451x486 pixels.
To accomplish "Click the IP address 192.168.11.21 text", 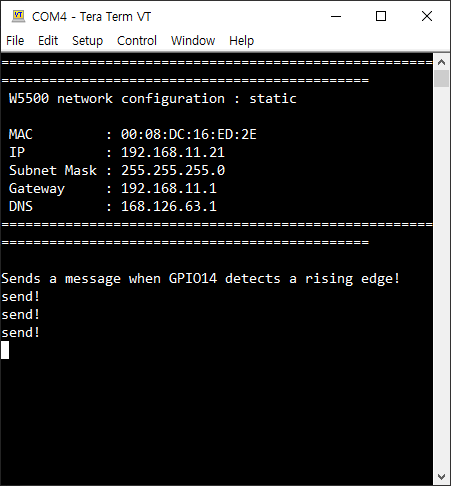I will 173,152.
